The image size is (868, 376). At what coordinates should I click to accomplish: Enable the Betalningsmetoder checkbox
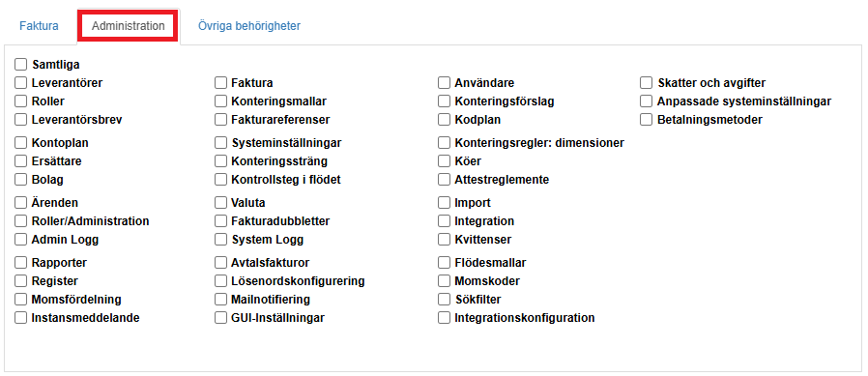pyautogui.click(x=647, y=120)
